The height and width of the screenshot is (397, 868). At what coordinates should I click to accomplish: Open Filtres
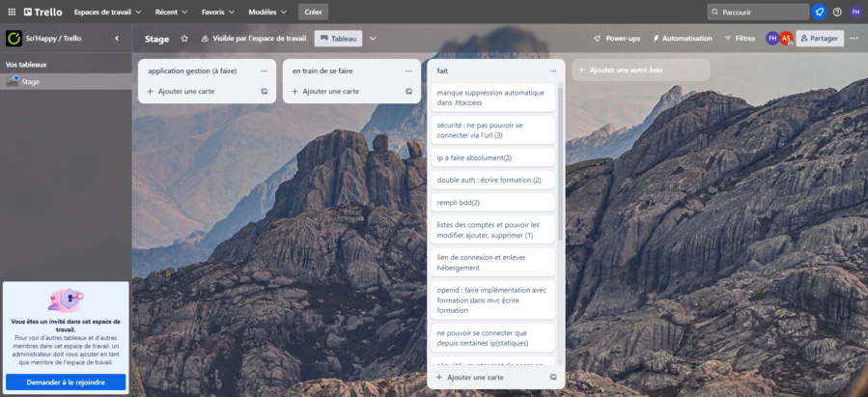pos(741,39)
